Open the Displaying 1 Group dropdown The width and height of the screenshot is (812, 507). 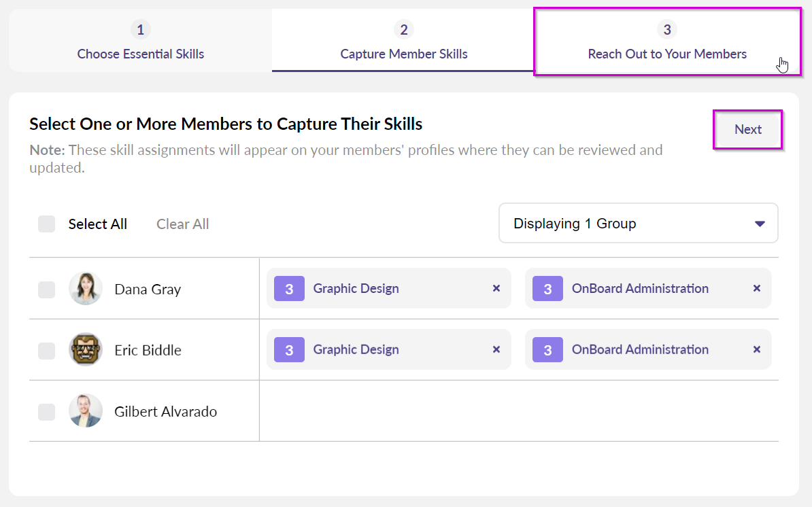click(x=637, y=224)
